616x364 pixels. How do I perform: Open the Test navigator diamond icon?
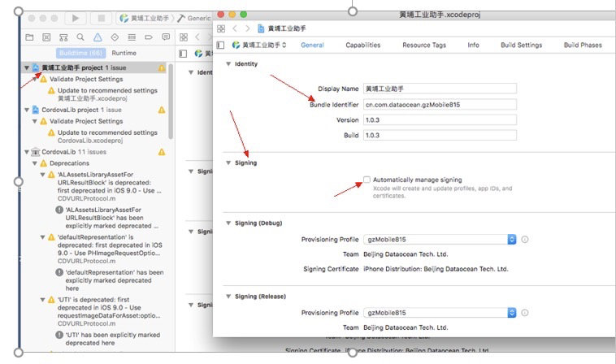click(115, 37)
